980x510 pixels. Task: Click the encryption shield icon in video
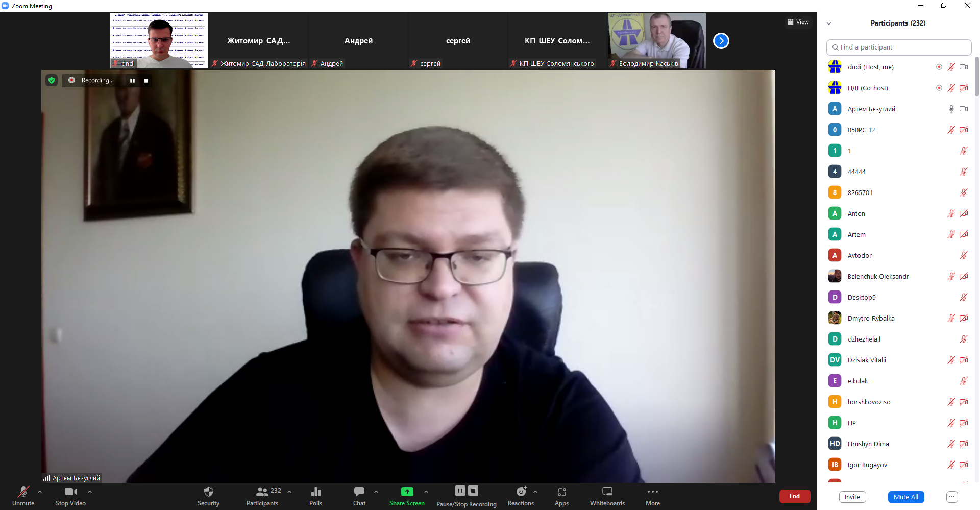[52, 80]
